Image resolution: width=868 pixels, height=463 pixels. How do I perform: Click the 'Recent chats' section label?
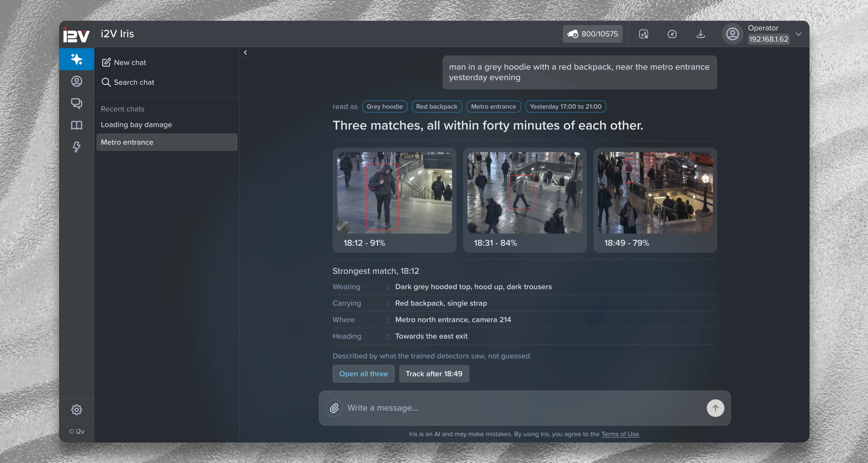(122, 109)
